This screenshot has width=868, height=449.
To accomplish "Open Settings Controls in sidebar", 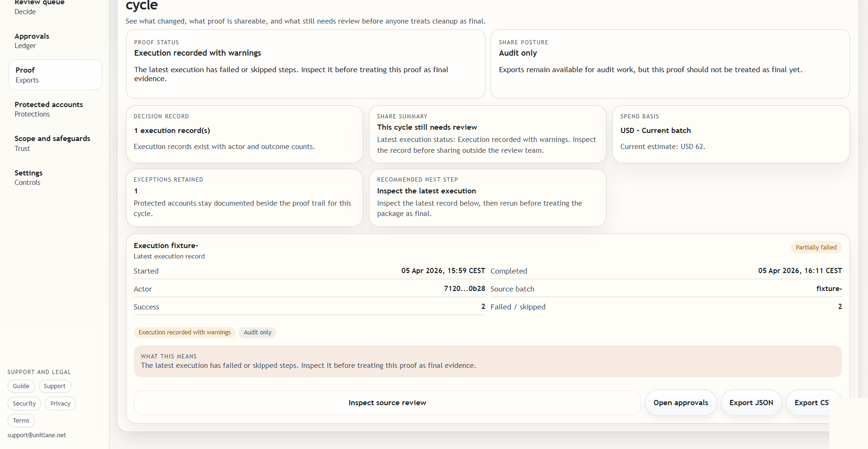I will coord(28,177).
